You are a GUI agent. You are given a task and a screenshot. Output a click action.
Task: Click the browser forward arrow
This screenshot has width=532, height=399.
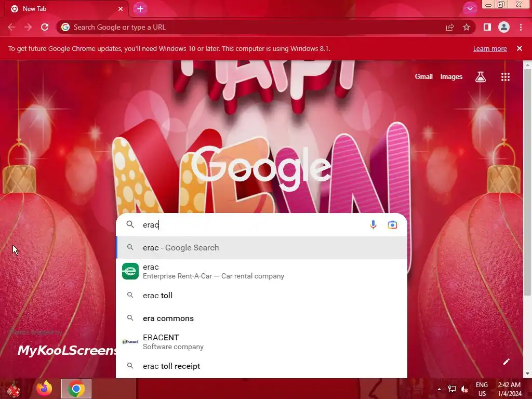[28, 27]
